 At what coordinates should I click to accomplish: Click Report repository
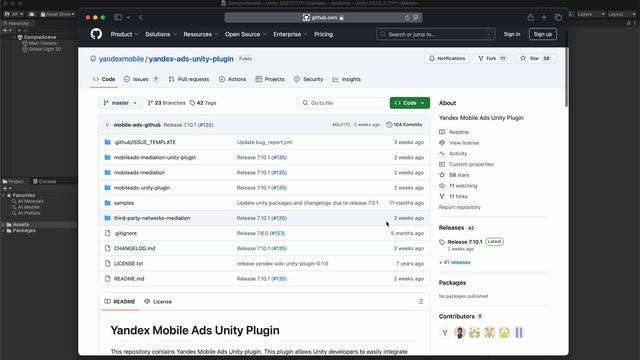[x=460, y=207]
